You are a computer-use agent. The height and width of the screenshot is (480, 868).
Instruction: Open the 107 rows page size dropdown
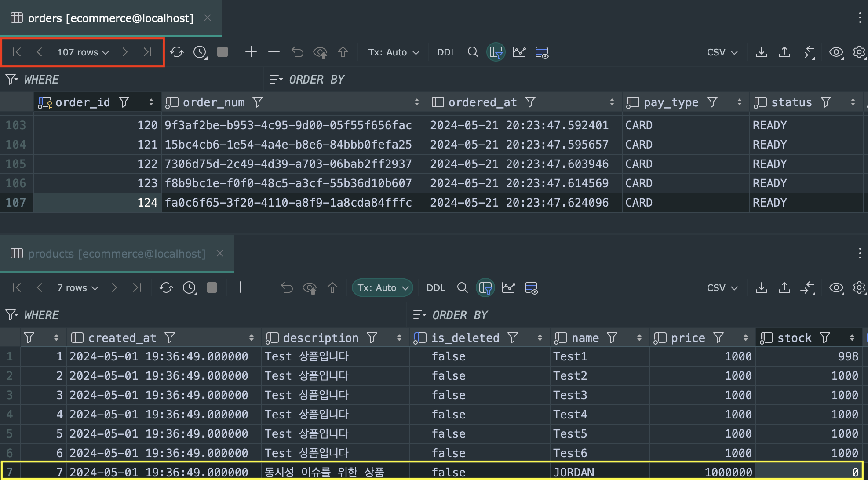pyautogui.click(x=83, y=52)
